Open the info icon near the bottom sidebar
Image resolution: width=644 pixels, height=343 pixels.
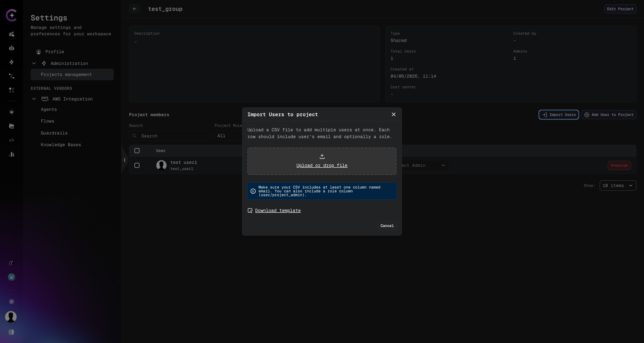[x=11, y=302]
